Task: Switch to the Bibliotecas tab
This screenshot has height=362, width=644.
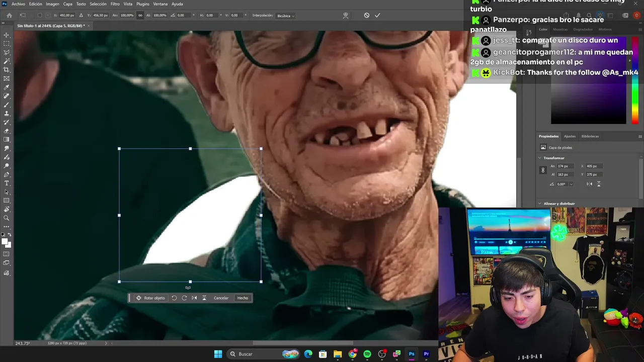Action: point(590,136)
